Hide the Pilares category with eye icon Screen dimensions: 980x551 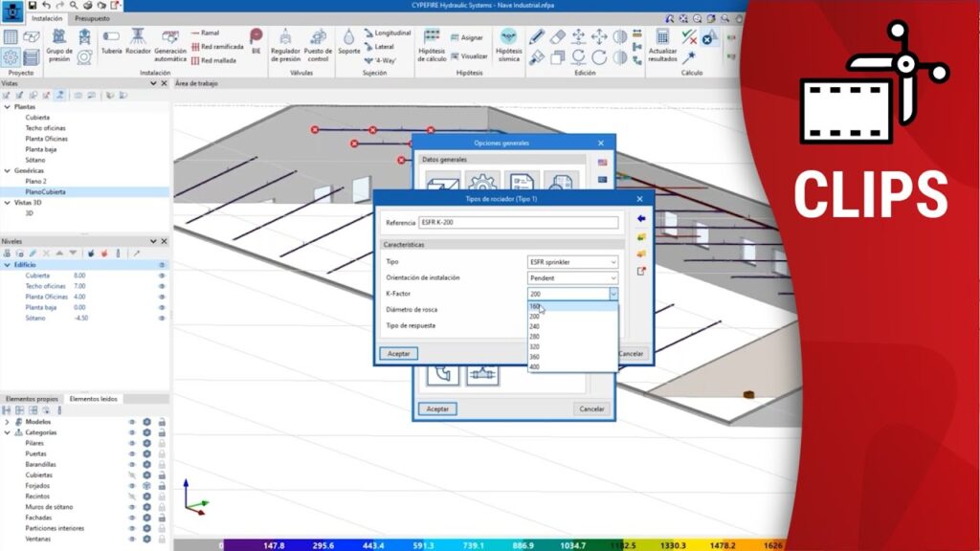pos(132,443)
